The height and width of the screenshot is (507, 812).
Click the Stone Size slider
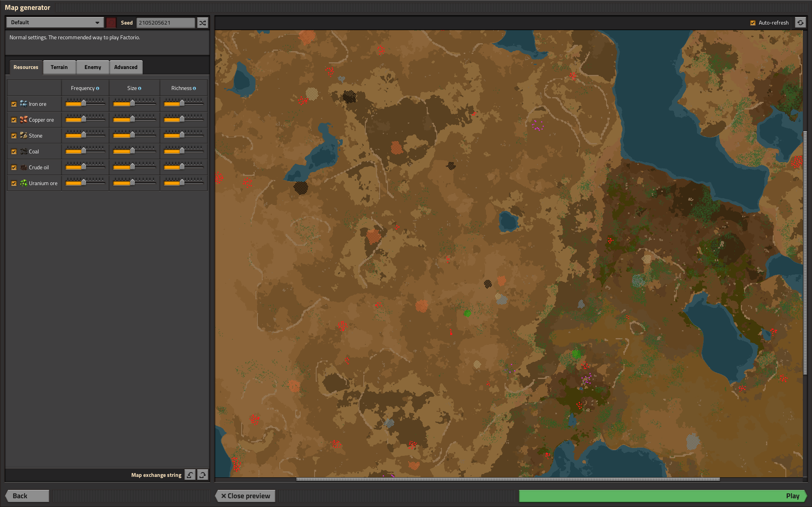(134, 135)
